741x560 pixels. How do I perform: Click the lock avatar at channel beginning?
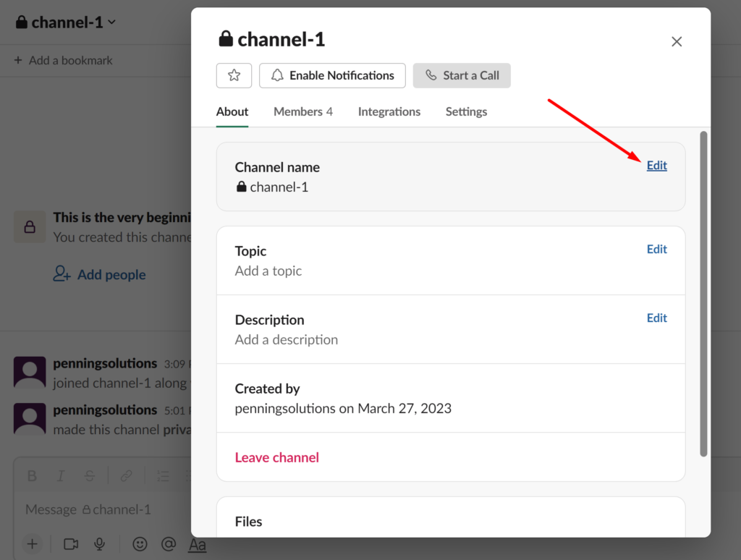pos(30,227)
